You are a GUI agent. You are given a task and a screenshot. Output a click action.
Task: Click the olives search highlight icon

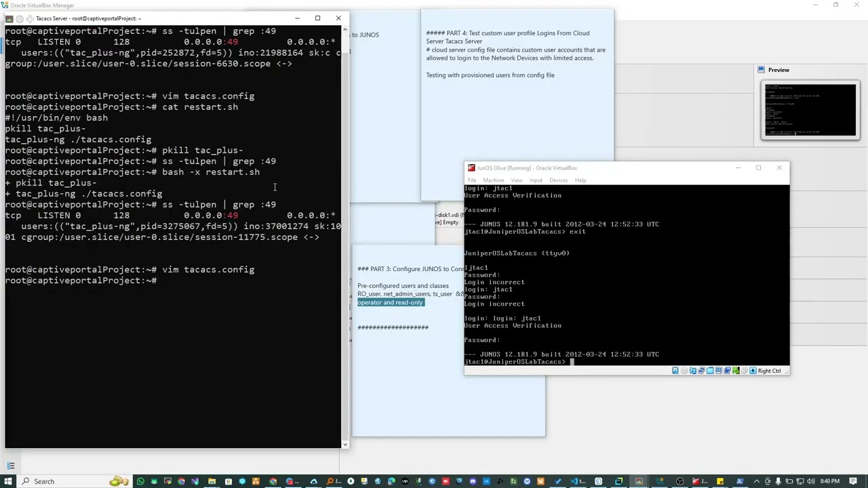coord(119,481)
